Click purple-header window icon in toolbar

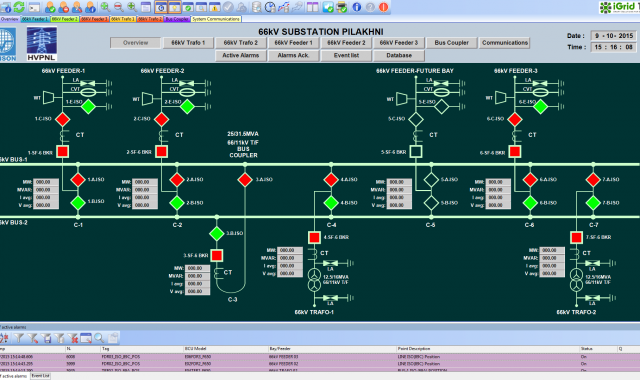point(146,7)
